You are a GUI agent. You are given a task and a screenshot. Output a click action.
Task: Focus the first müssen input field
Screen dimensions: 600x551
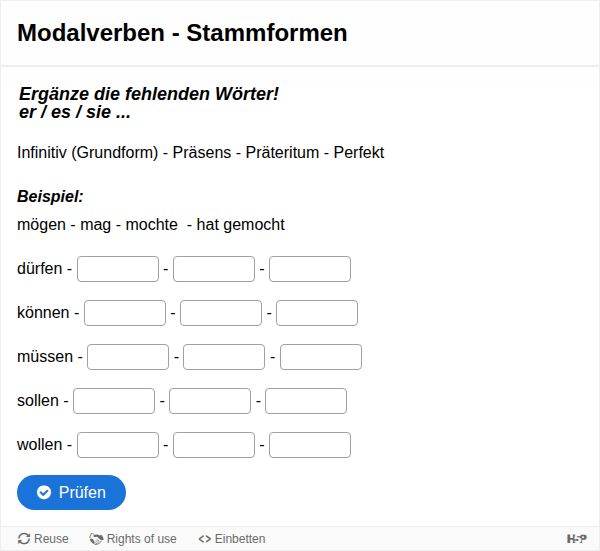[x=129, y=357]
